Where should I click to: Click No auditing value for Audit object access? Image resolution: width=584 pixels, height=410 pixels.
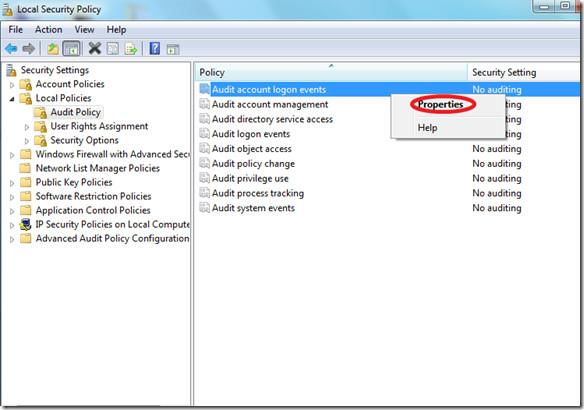496,149
